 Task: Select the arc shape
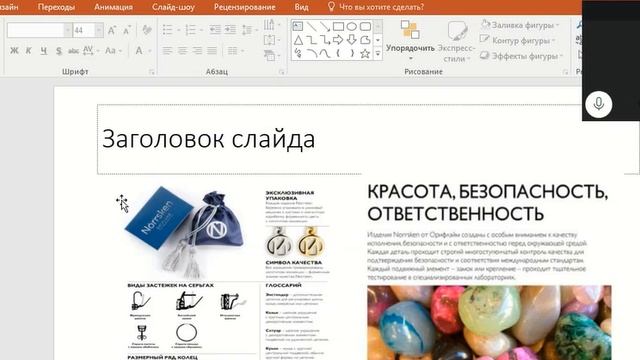pyautogui.click(x=311, y=53)
